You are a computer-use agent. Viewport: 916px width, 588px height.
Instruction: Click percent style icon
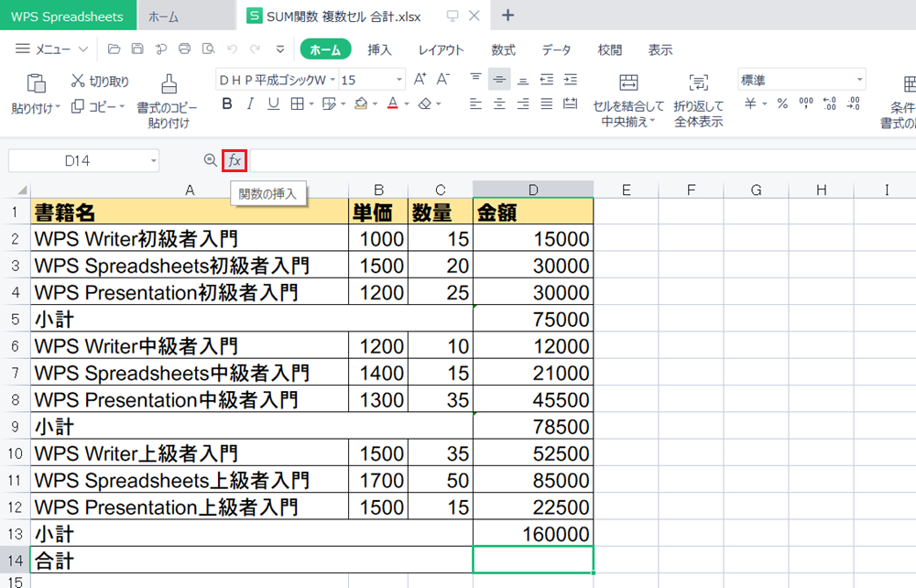click(x=783, y=103)
